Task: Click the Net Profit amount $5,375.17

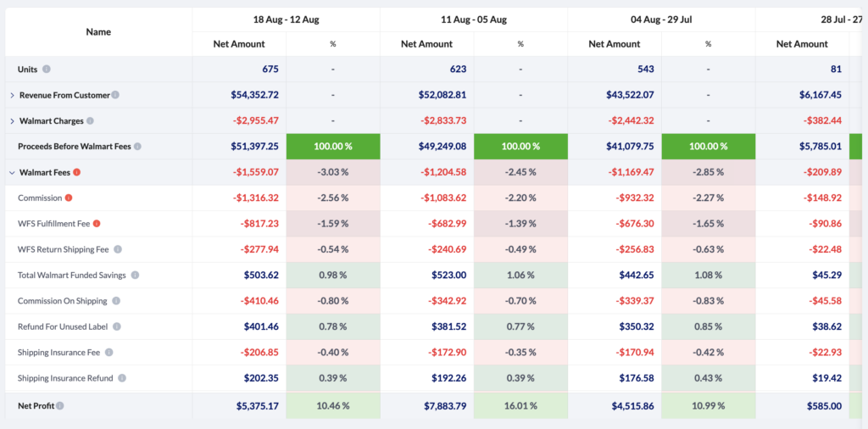Action: point(257,406)
